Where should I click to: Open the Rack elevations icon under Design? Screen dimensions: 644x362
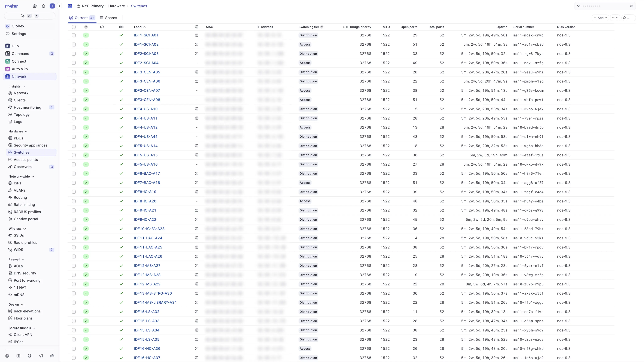point(10,311)
